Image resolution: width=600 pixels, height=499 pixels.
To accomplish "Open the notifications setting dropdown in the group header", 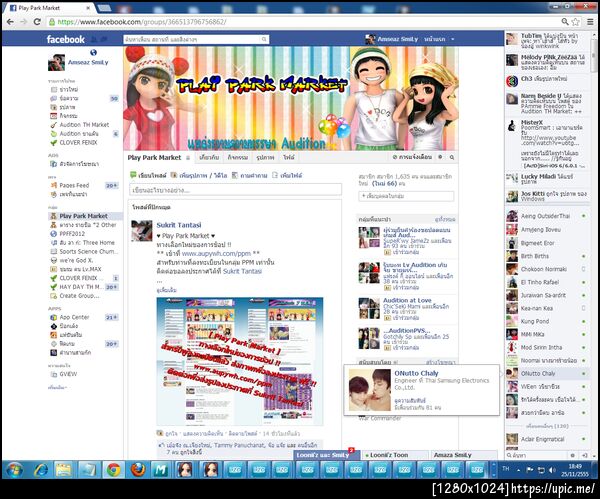I will click(412, 157).
